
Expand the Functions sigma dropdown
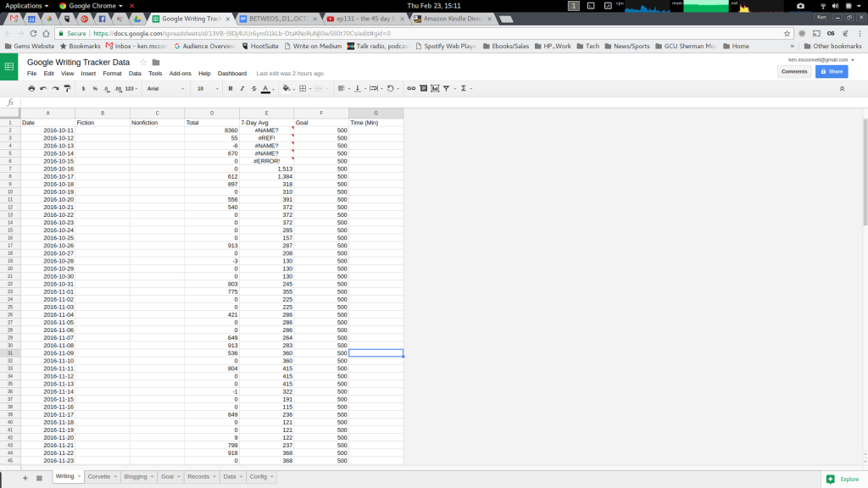[465, 88]
